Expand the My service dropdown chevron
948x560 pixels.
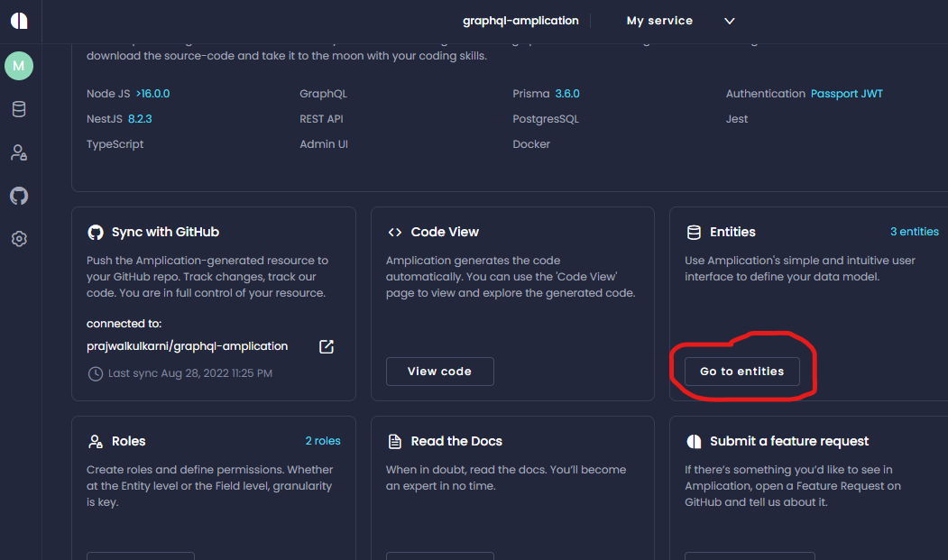pyautogui.click(x=730, y=21)
